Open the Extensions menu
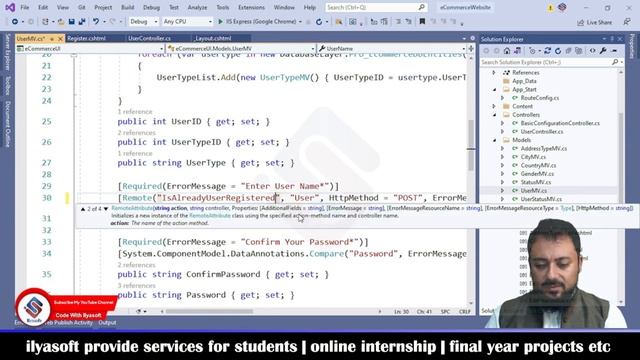 coord(251,7)
